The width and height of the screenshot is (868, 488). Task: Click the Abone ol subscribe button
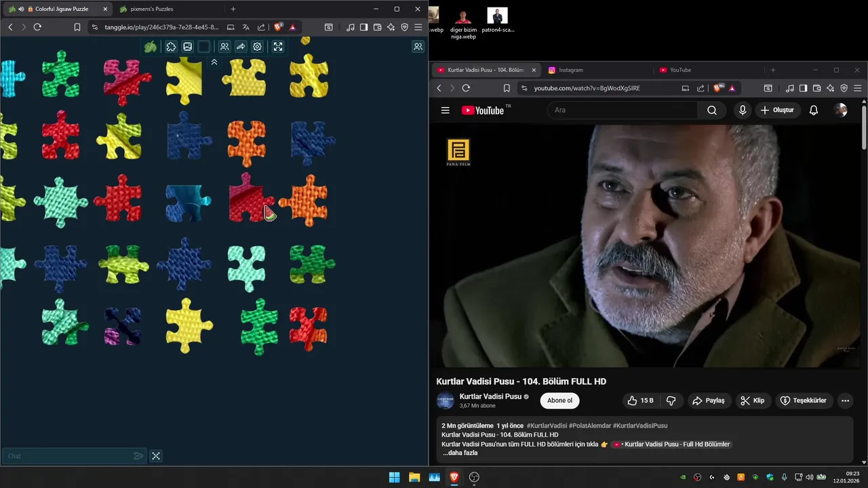559,401
